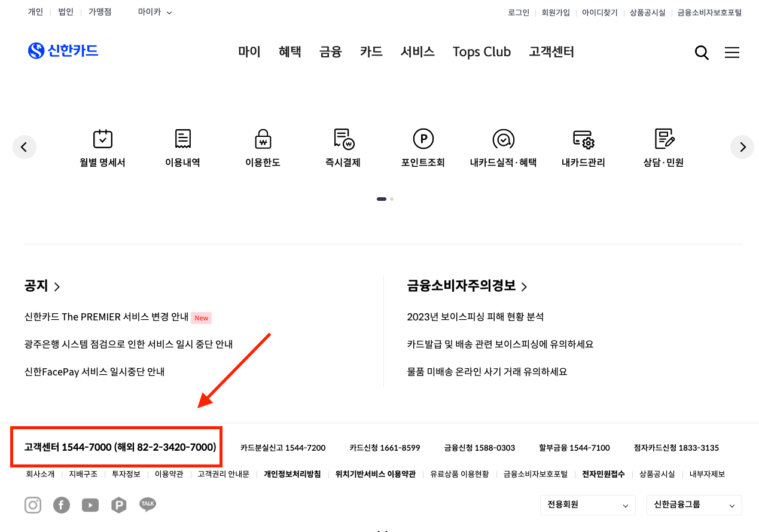Click the 신한카드 logo
The image size is (759, 532).
pos(63,51)
